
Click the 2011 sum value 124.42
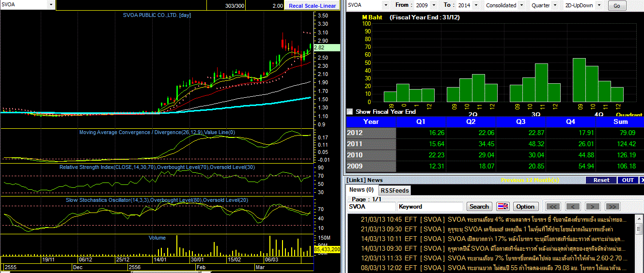tap(625, 144)
